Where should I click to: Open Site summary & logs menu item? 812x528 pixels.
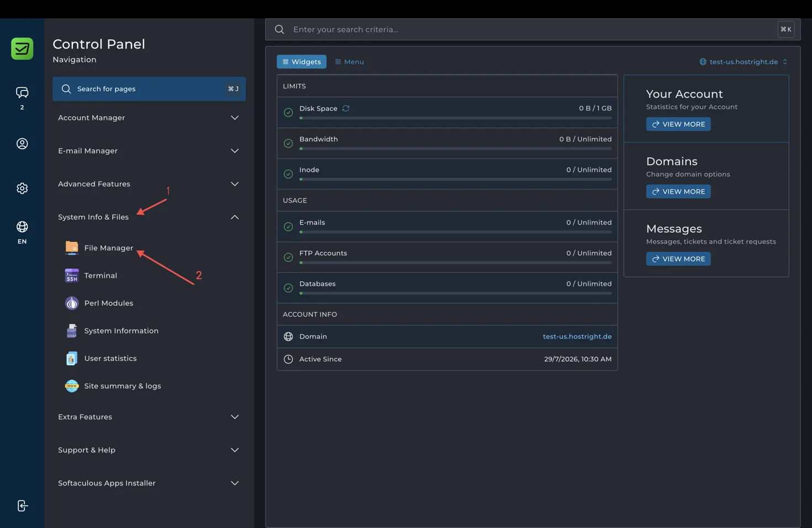(x=123, y=386)
